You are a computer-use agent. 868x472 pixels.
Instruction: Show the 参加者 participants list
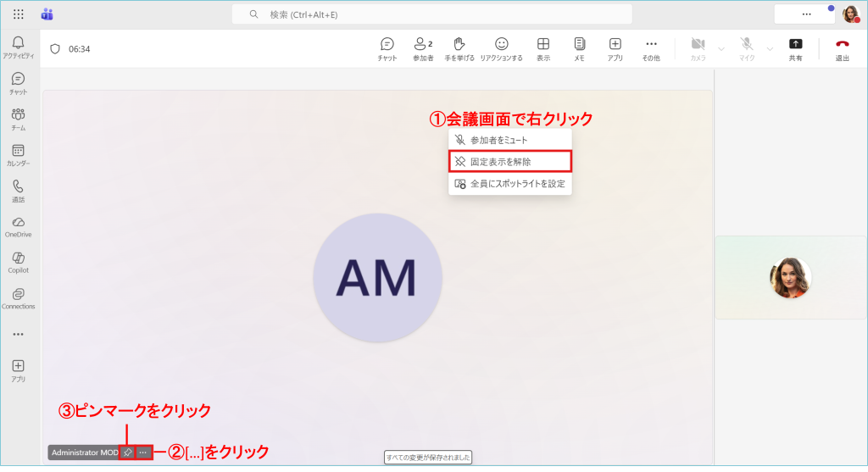coord(422,48)
